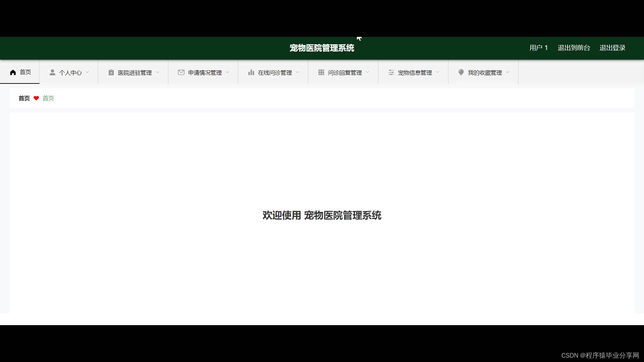The height and width of the screenshot is (362, 644).
Task: Click the envelope icon beside 申请情况管理
Action: [181, 72]
